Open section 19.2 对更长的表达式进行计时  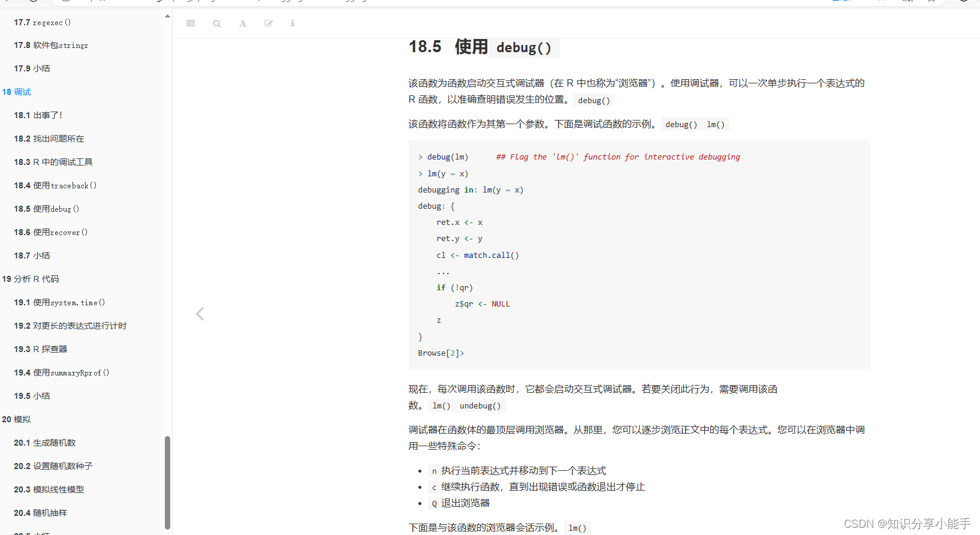tap(70, 326)
